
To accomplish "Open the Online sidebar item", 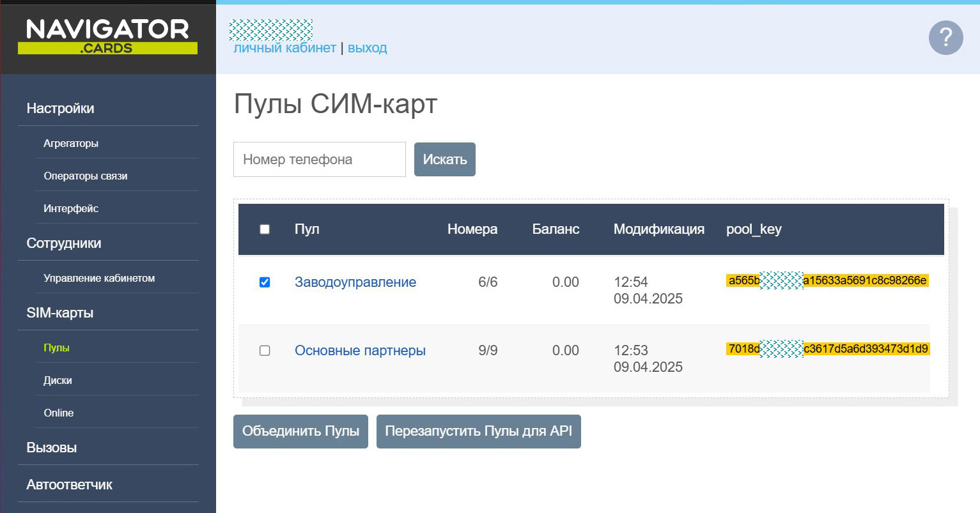I will coord(59,413).
